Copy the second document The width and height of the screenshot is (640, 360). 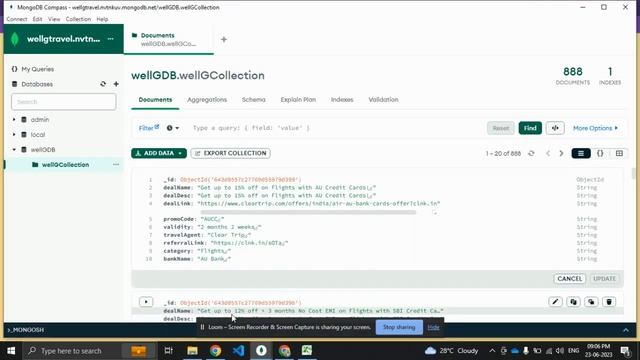click(573, 302)
